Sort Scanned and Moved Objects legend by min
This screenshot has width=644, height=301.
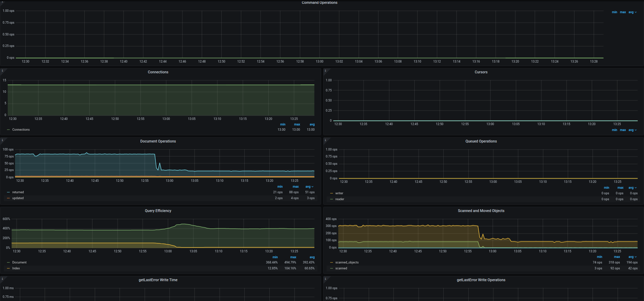[x=599, y=257]
